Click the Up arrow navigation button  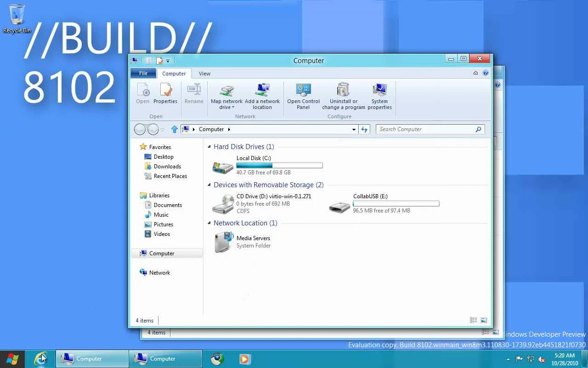(175, 129)
